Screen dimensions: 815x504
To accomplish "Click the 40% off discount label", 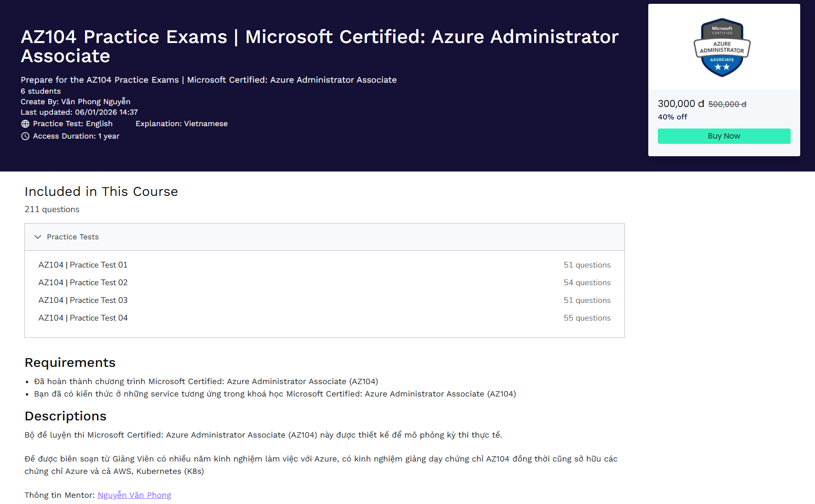I will pyautogui.click(x=672, y=117).
